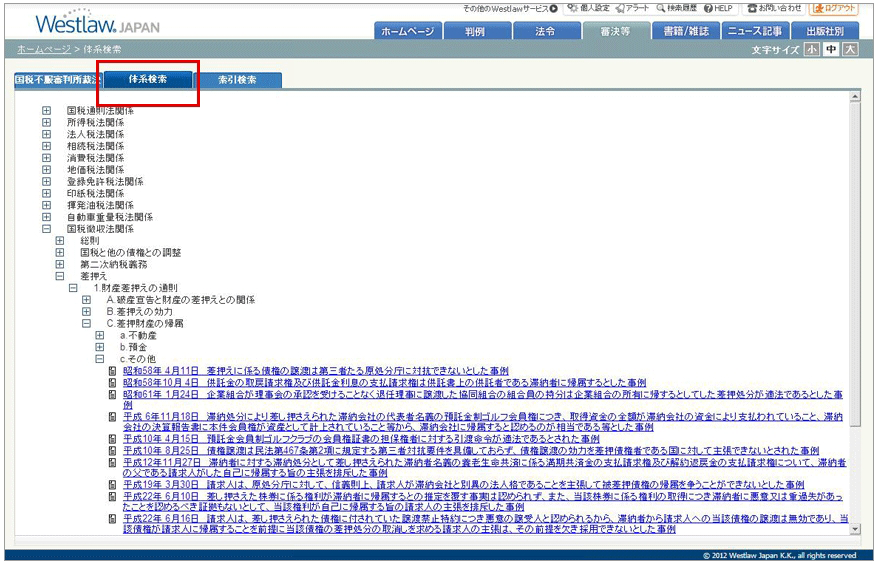
Task: Open 平成19年 3月30日 case link
Action: click(x=463, y=484)
